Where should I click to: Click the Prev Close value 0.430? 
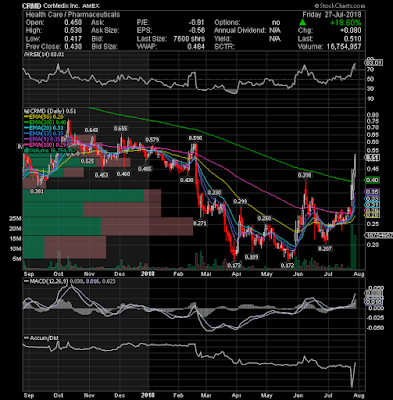click(x=73, y=47)
